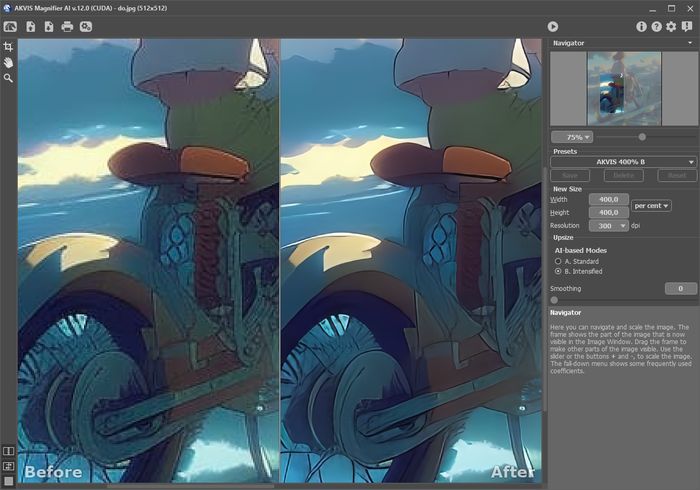Viewport: 700px width, 490px height.
Task: Click the Upsize section label
Action: click(x=563, y=238)
